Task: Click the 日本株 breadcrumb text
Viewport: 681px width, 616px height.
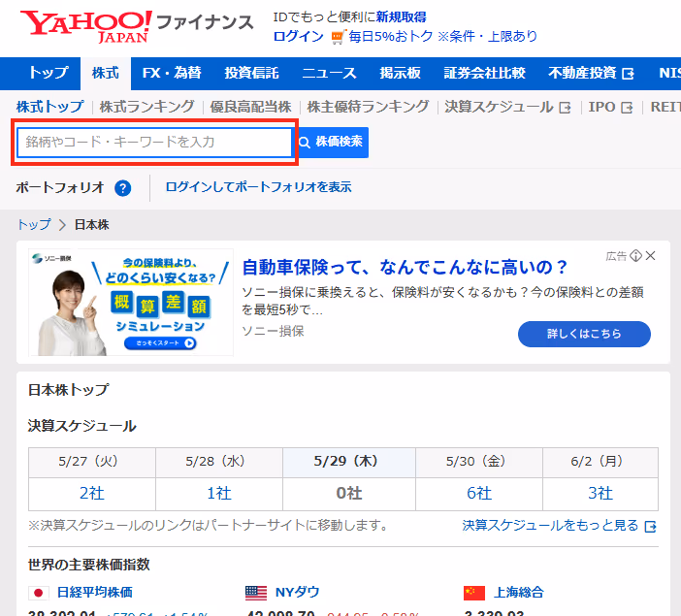Action: (x=91, y=225)
